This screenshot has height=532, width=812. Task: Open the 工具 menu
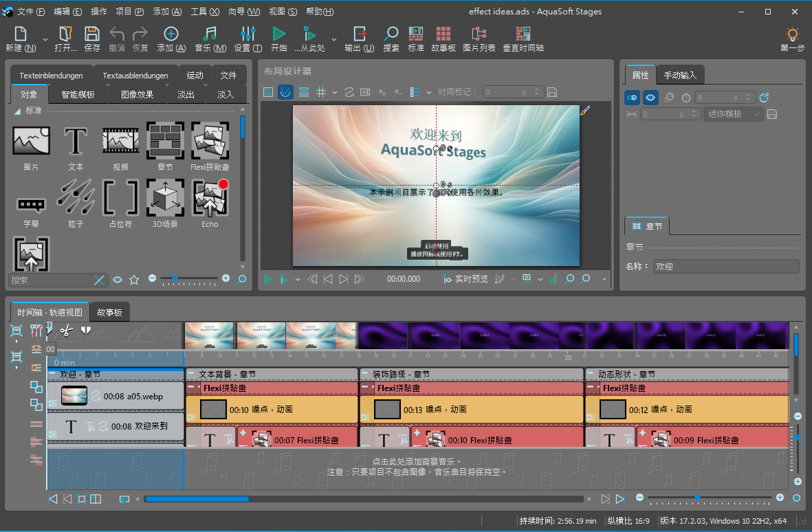tap(204, 12)
